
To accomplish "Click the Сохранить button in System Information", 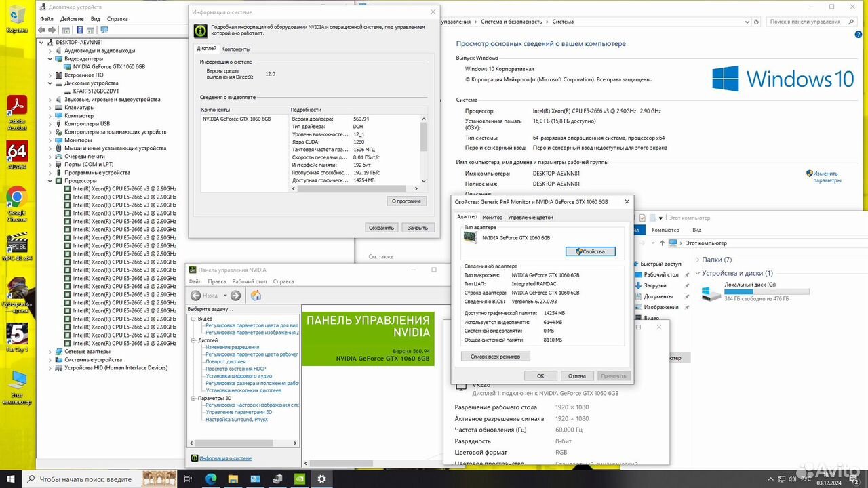I will click(x=381, y=228).
